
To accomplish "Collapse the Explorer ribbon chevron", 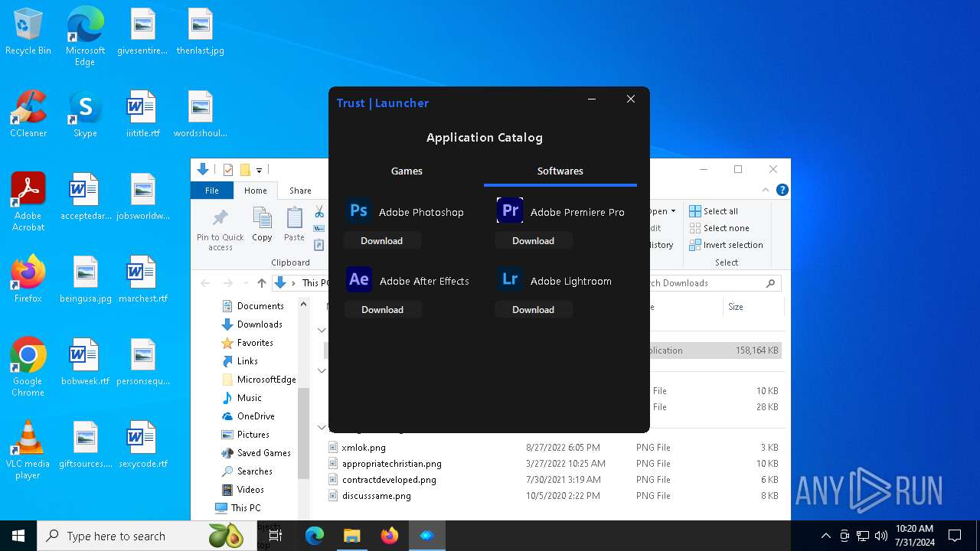I will pyautogui.click(x=766, y=190).
